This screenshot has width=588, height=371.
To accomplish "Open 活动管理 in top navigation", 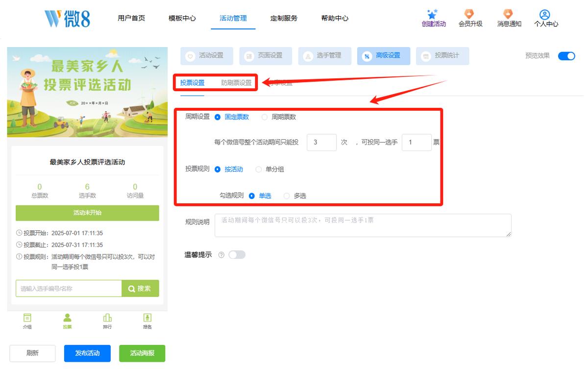I will [233, 18].
